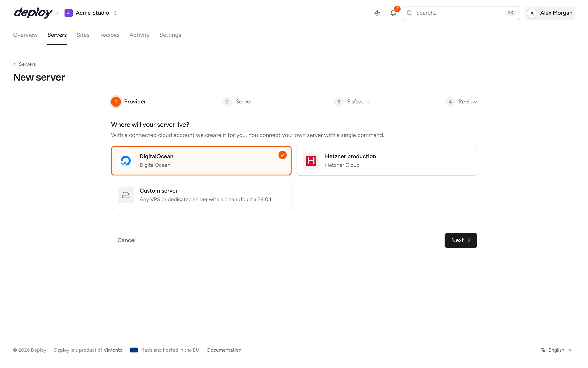The image size is (588, 368).
Task: Click the "© 2026 Deploy" footer text
Action: [x=30, y=350]
